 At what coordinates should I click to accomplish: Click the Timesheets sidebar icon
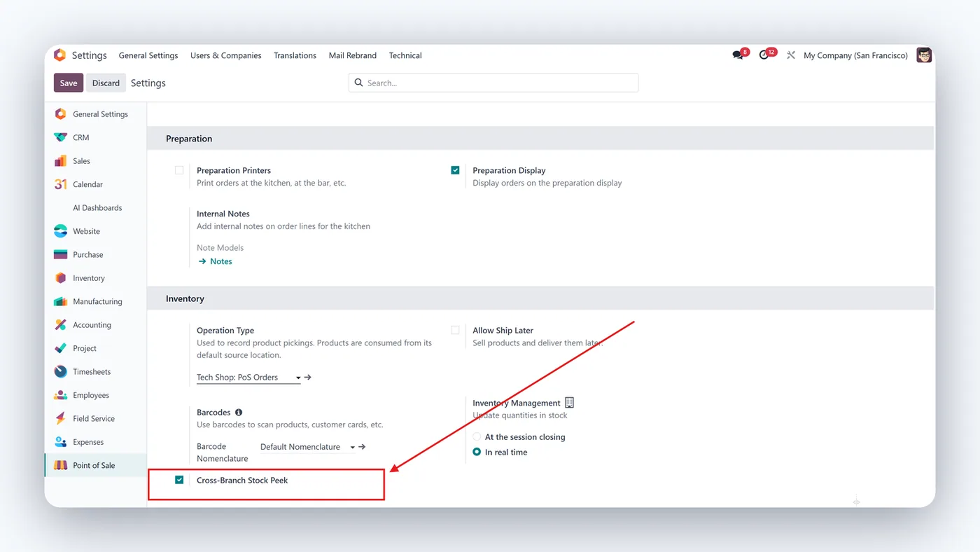point(61,372)
